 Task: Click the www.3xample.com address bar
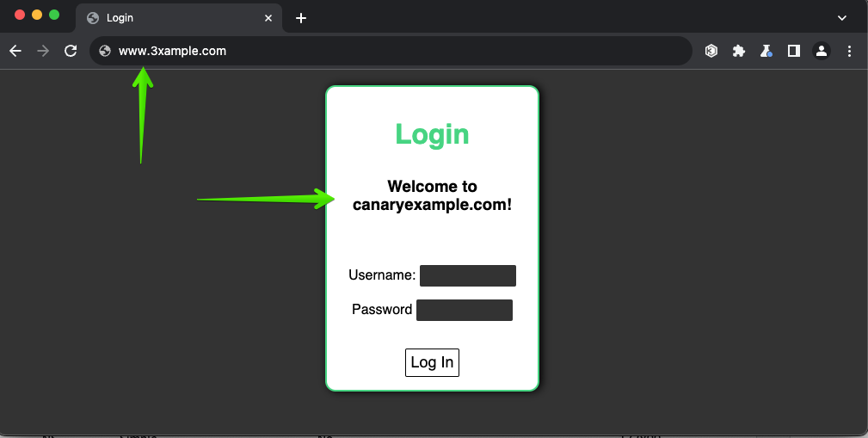click(387, 51)
